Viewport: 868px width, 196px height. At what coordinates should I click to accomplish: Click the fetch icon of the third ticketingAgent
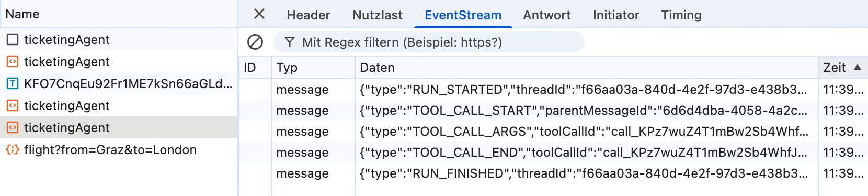click(x=13, y=105)
